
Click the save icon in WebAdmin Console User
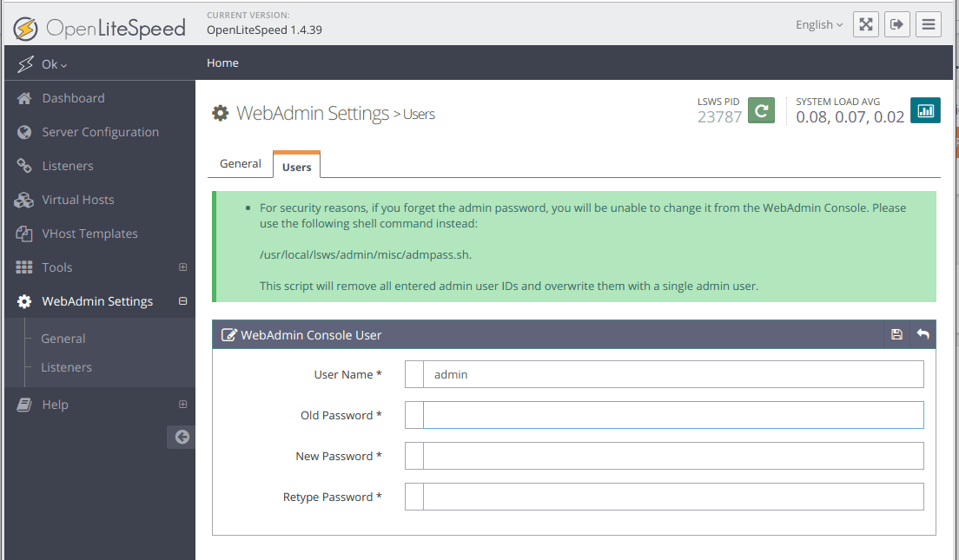click(x=897, y=334)
